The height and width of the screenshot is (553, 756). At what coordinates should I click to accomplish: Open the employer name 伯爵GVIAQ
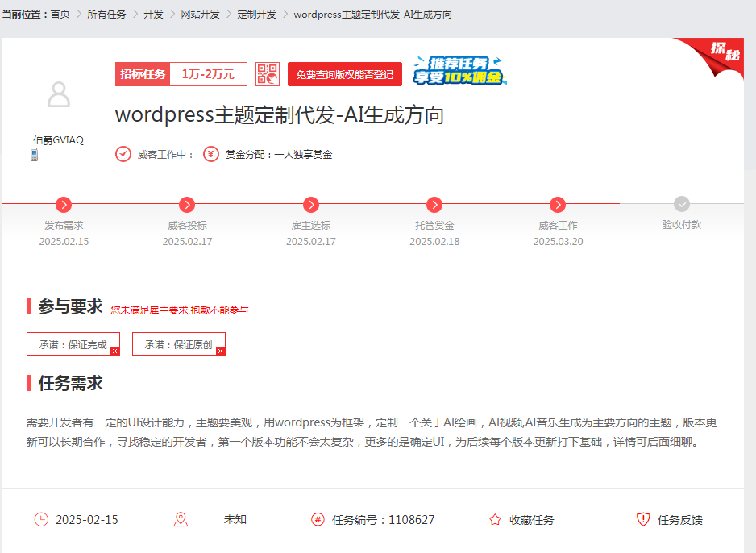click(x=58, y=139)
